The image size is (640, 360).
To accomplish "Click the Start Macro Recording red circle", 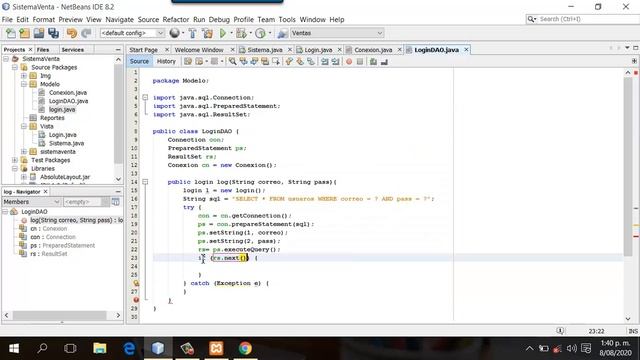I will pyautogui.click(x=349, y=62).
